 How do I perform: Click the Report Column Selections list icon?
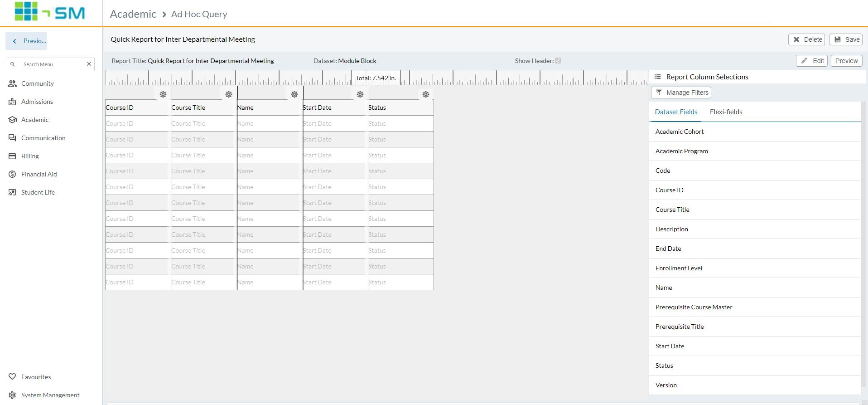pos(658,77)
